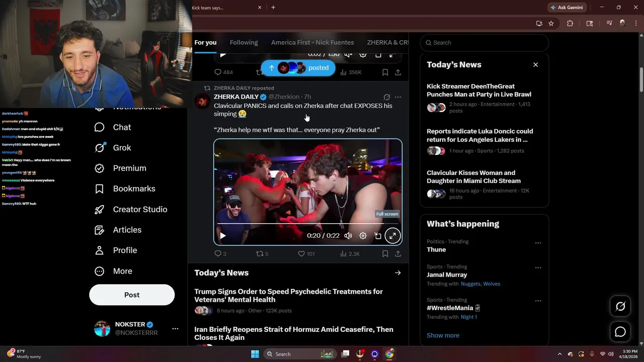644x362 pixels.
Task: Show hidden system tray icons
Action: [559, 354]
